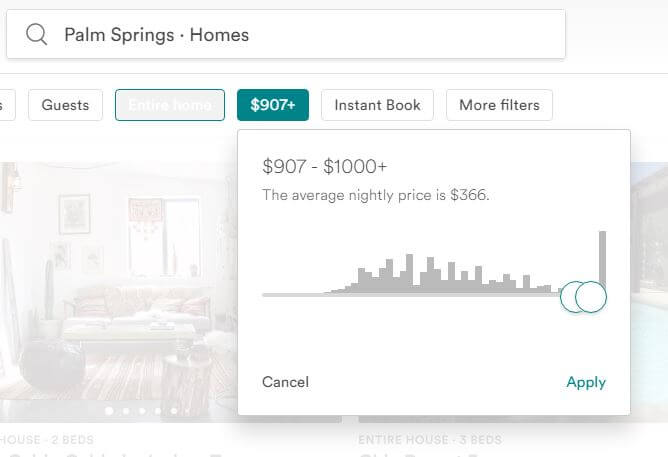Image resolution: width=668 pixels, height=457 pixels.
Task: Jump to the second carousel dot
Action: 126,411
